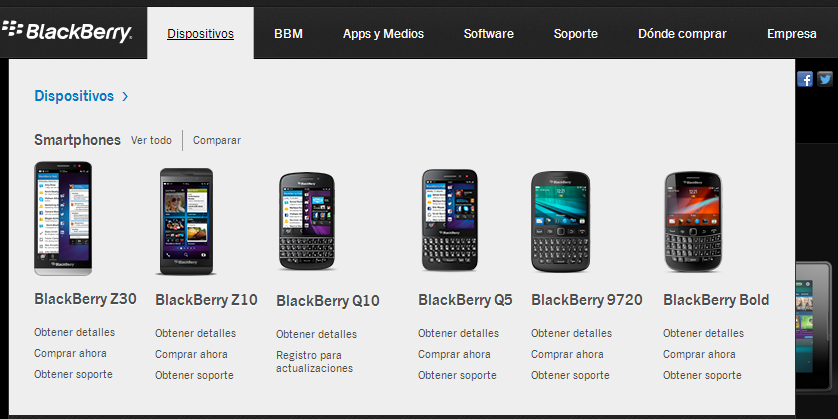Click the BlackBerry logo
The image size is (838, 419).
coord(66,32)
